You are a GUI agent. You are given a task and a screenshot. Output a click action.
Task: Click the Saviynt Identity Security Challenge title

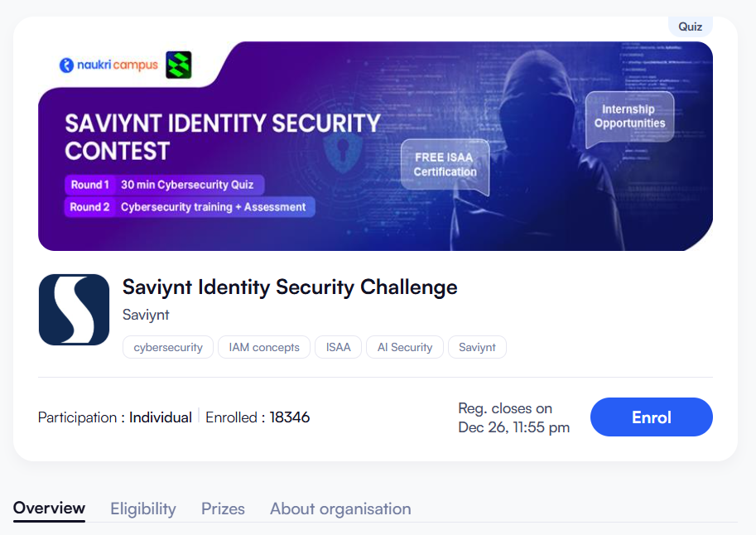click(x=290, y=287)
